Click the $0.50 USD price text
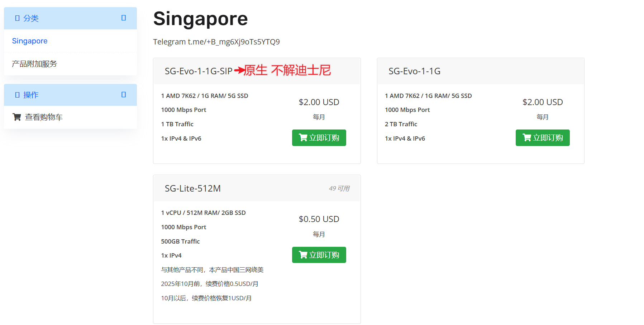The image size is (644, 325). [x=319, y=219]
